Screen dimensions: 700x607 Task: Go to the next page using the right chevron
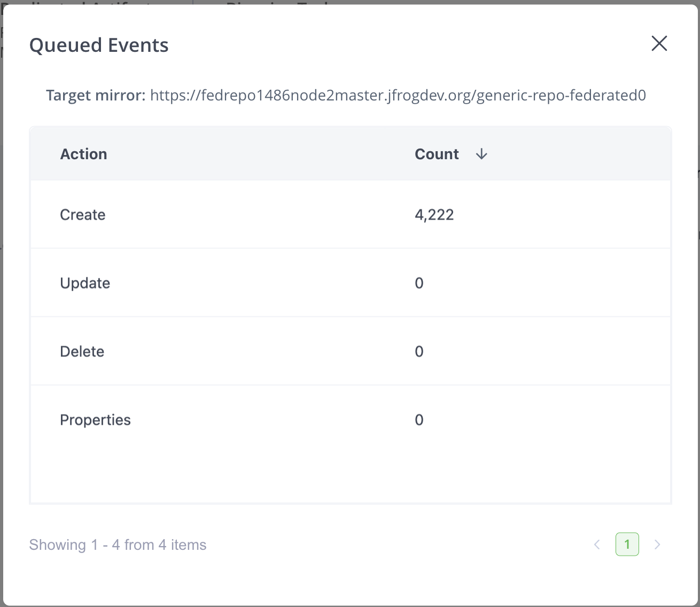tap(657, 544)
